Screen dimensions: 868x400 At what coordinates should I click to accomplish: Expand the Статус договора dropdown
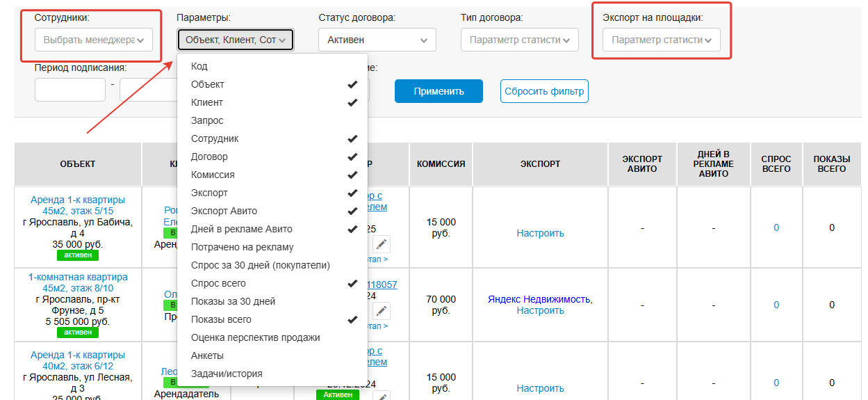click(x=377, y=40)
